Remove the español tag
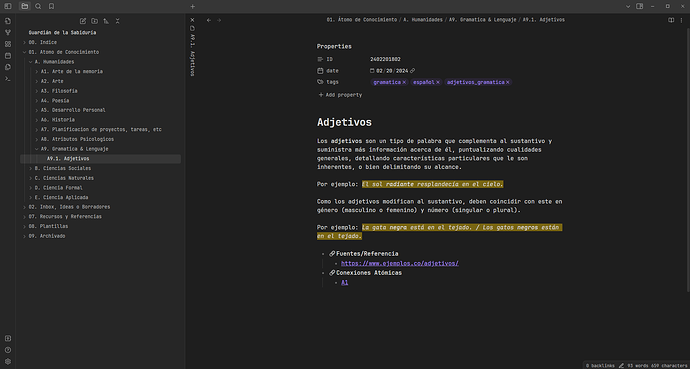 [x=438, y=82]
